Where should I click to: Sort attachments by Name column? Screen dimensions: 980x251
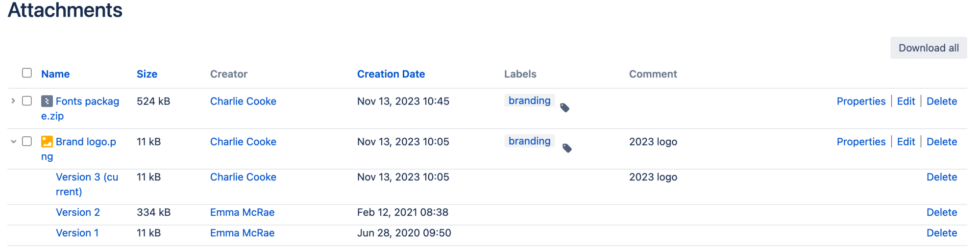55,74
